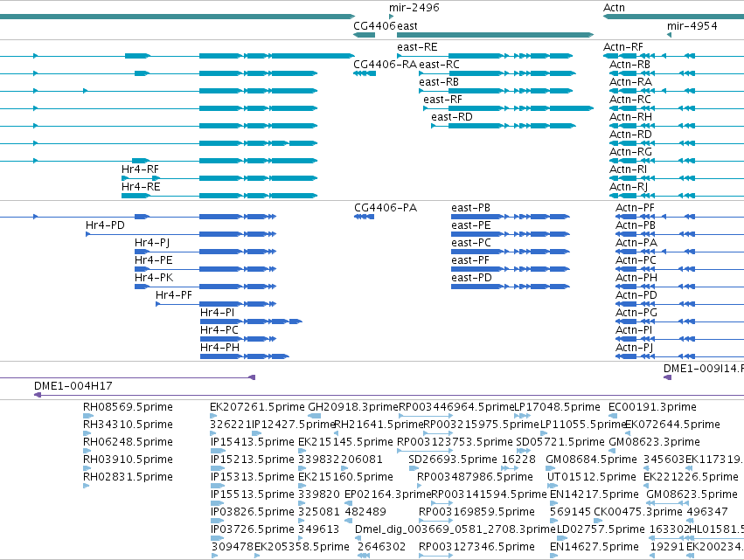Click the Actn-RC transcript label

tap(630, 100)
